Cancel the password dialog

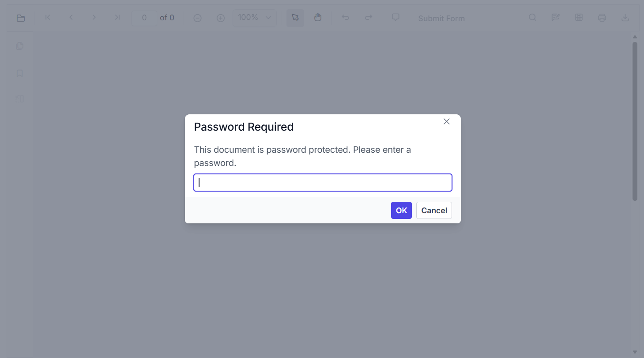[x=434, y=211]
